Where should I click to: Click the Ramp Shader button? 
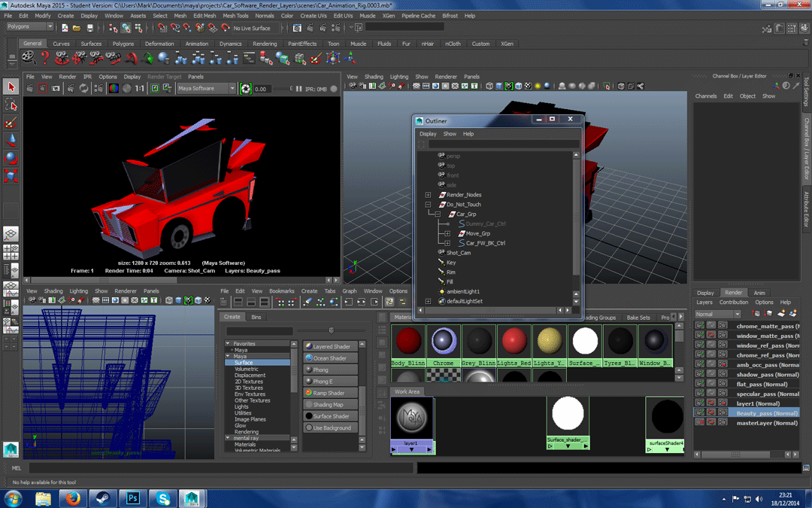pyautogui.click(x=329, y=393)
